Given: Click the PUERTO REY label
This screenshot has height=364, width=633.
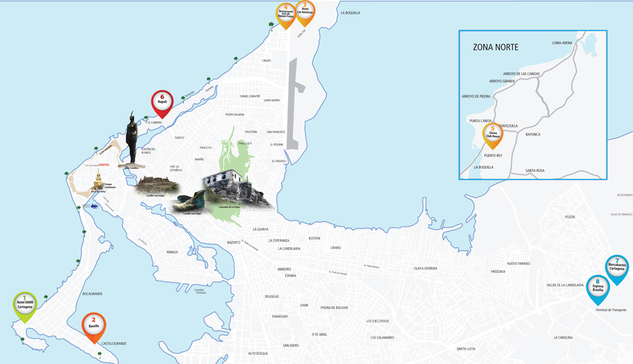Looking at the screenshot, I should 493,155.
